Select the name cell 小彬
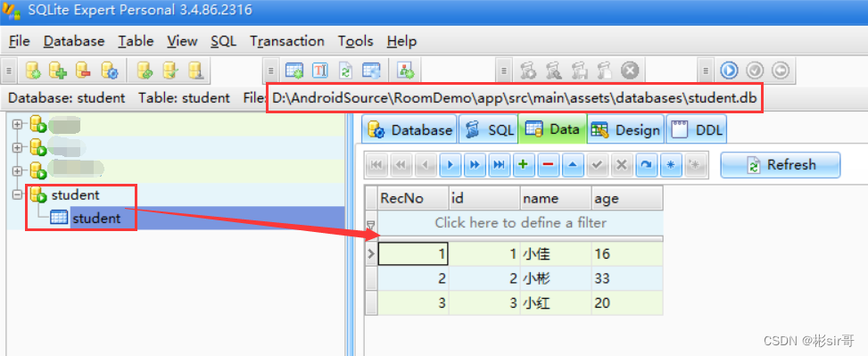Image resolution: width=868 pixels, height=356 pixels. coord(555,278)
